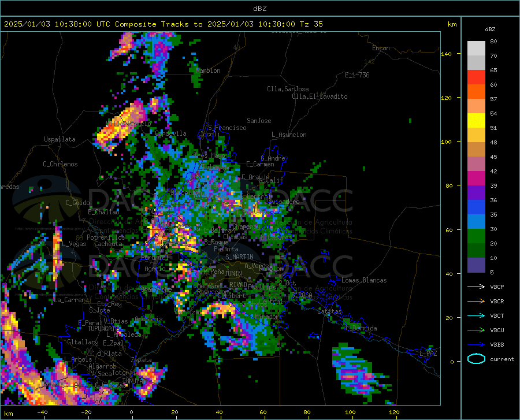Click the 'TUNUYAN' map label
This screenshot has height=420, width=520.
point(134,381)
